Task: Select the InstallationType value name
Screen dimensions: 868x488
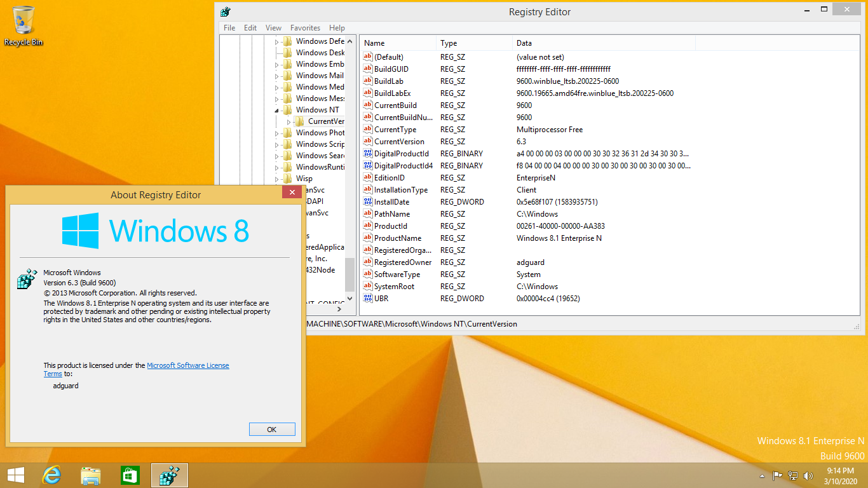Action: (401, 189)
